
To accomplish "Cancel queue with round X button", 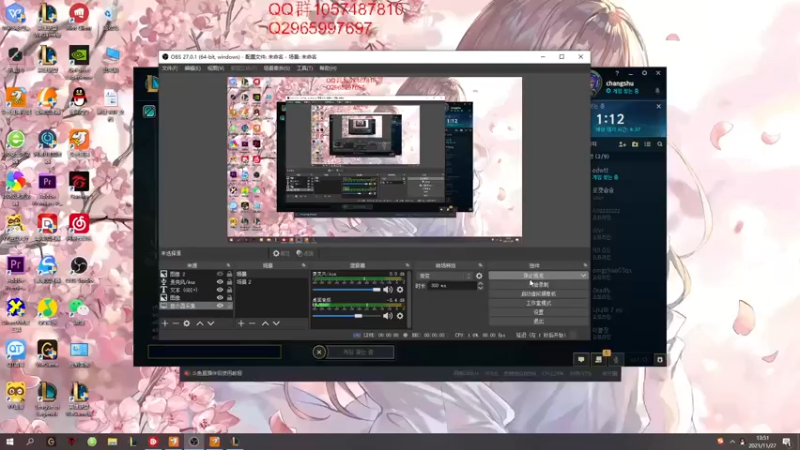I will 319,352.
